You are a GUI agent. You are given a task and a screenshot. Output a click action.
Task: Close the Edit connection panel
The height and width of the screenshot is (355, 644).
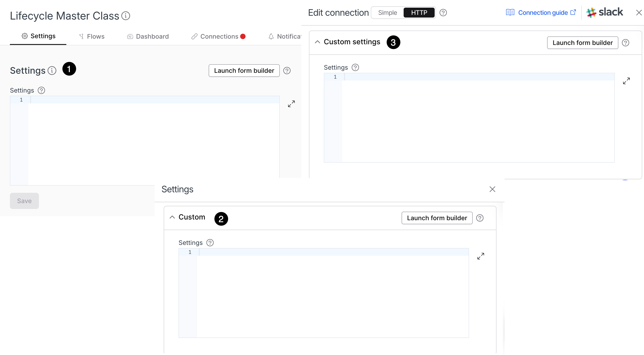coord(639,13)
